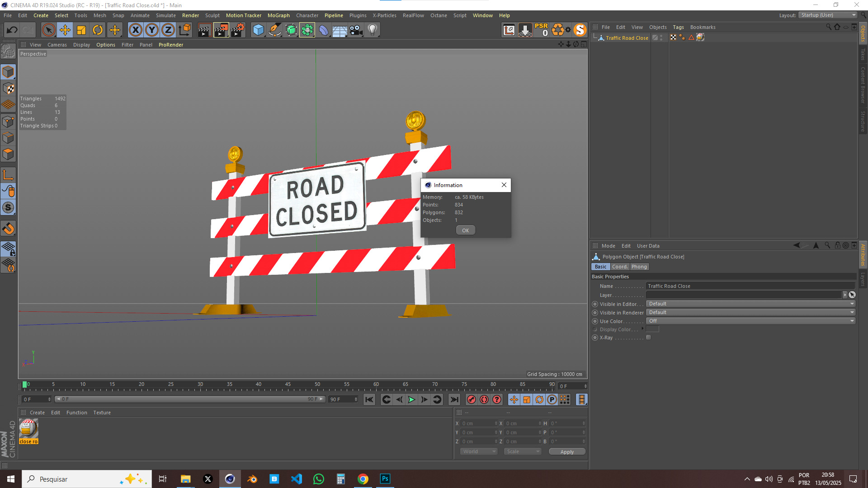868x488 pixels.
Task: Click the orange S plugin icon
Action: 580,30
